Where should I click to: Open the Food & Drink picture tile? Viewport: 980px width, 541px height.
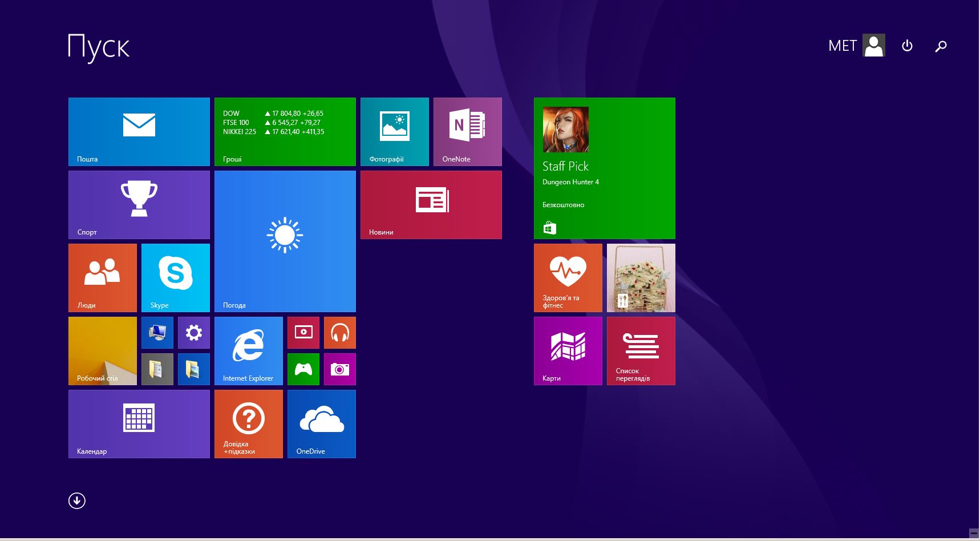(x=641, y=278)
